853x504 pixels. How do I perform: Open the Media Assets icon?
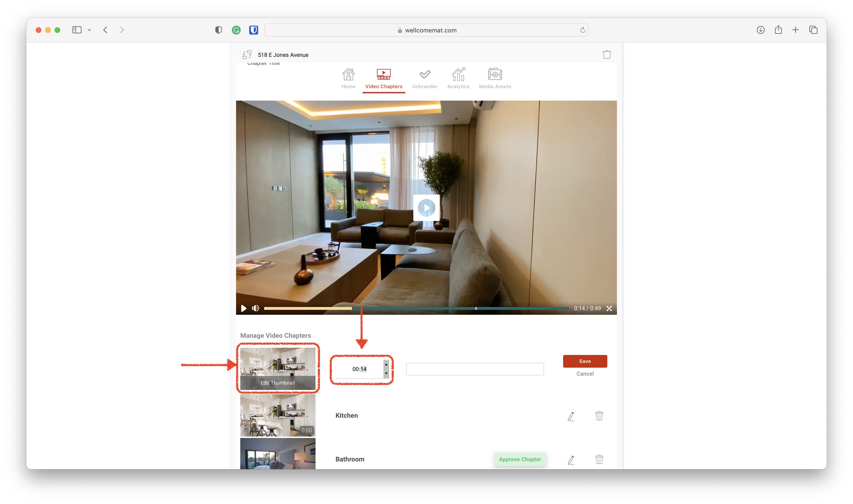(x=495, y=74)
